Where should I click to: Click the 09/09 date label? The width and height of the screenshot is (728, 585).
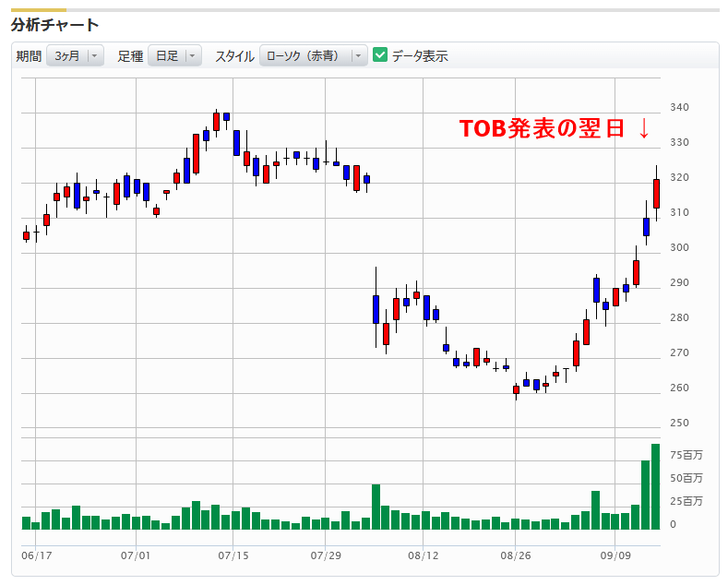(615, 555)
